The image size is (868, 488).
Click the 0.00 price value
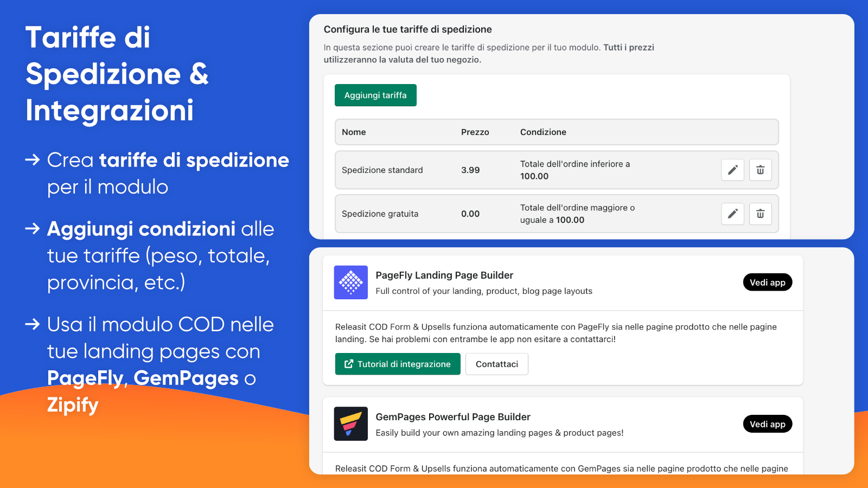pos(470,214)
